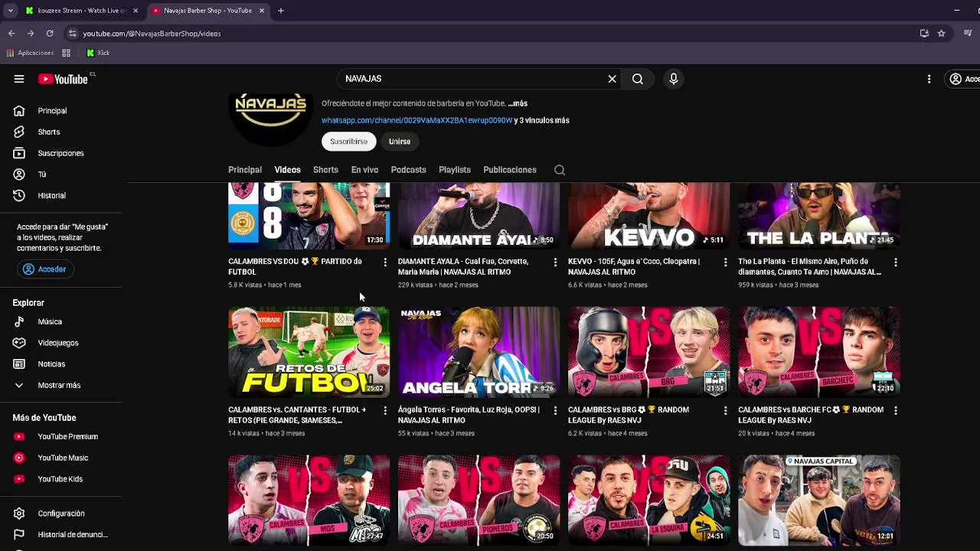Open NAVAJAS CAPITAL video thumbnail
Viewport: 980px width, 551px height.
point(819,500)
